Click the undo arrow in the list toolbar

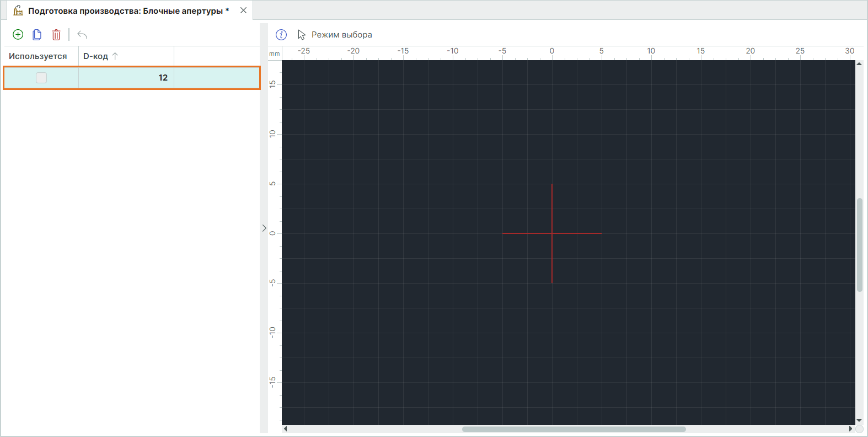coord(82,35)
